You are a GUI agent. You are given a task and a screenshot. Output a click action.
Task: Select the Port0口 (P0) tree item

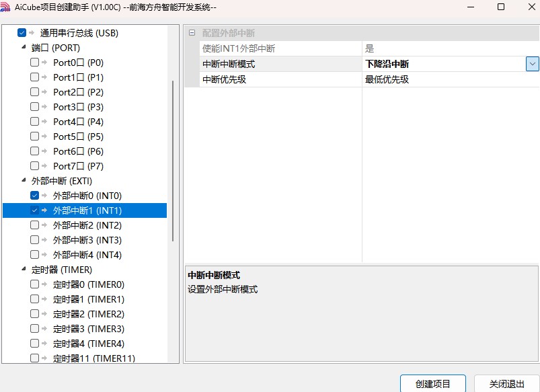coord(78,63)
